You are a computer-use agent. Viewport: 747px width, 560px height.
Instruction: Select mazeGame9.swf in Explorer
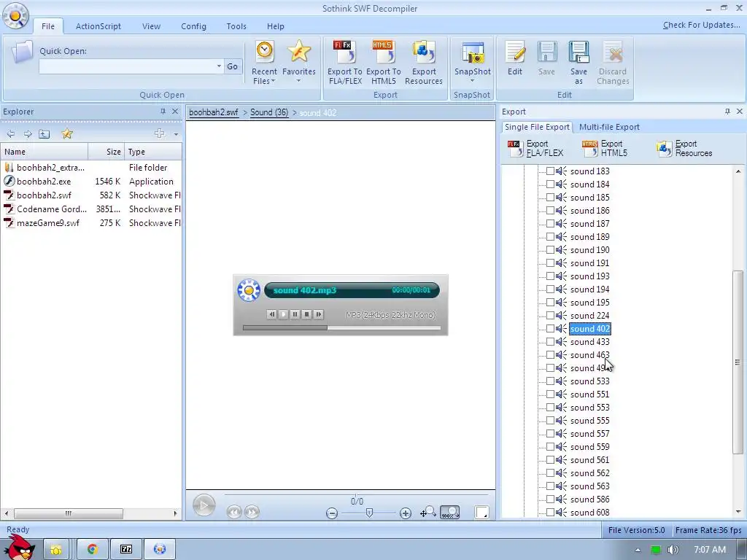(47, 223)
